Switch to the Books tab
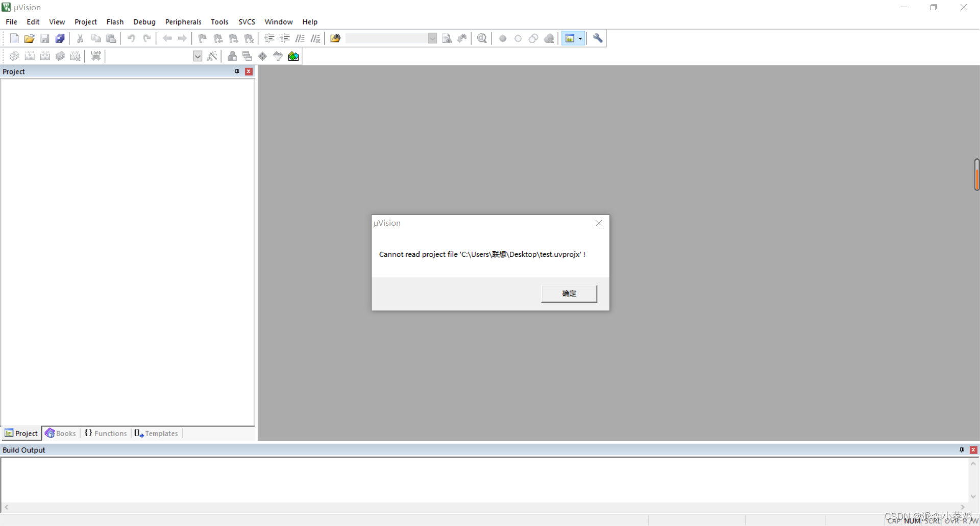 point(61,434)
